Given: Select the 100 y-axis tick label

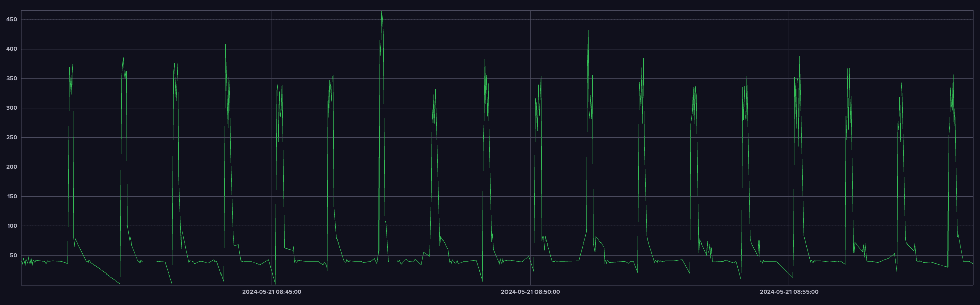Looking at the screenshot, I should click(12, 226).
